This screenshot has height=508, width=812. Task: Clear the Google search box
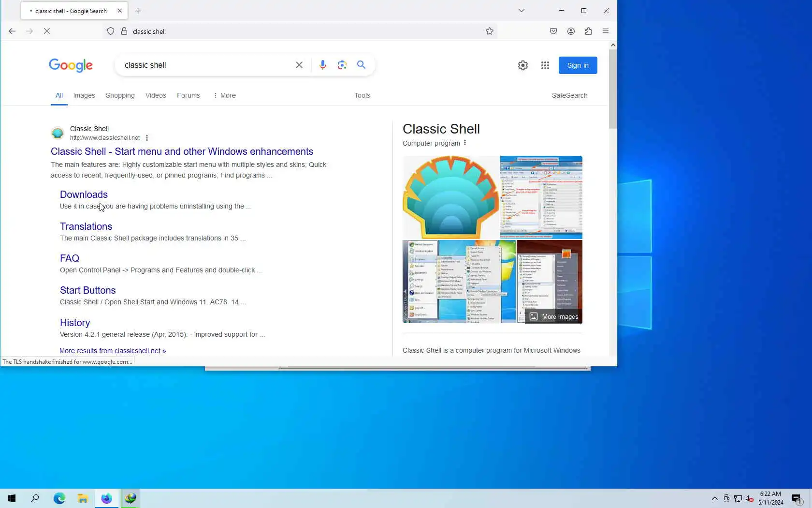299,65
